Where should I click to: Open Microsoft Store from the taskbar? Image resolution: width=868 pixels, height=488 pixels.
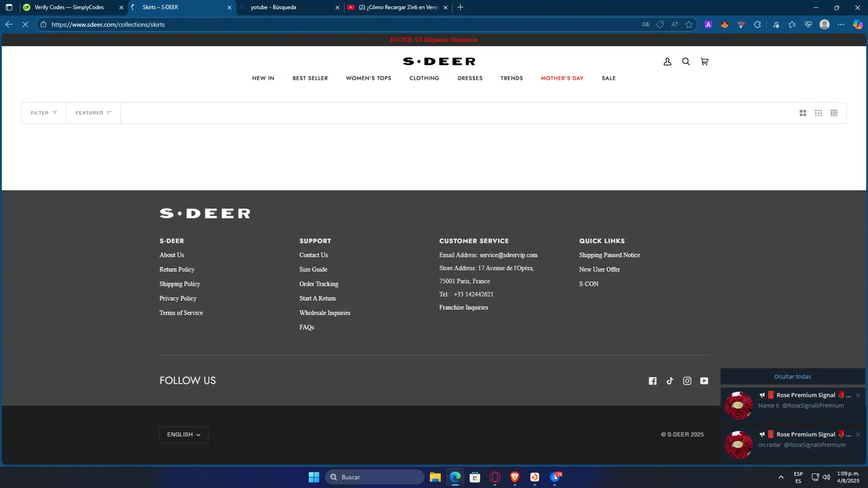pos(475,477)
